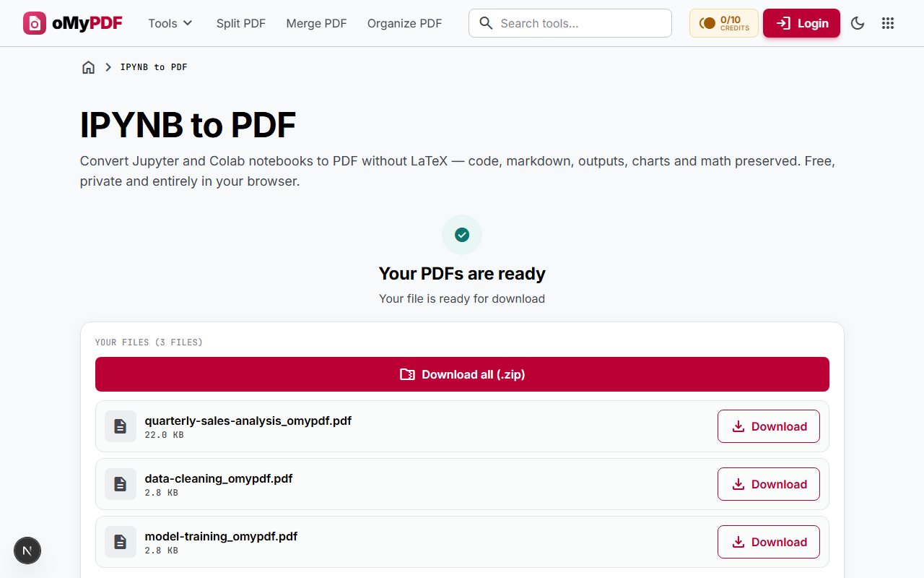Click the Login button
The width and height of the screenshot is (924, 578).
tap(801, 23)
